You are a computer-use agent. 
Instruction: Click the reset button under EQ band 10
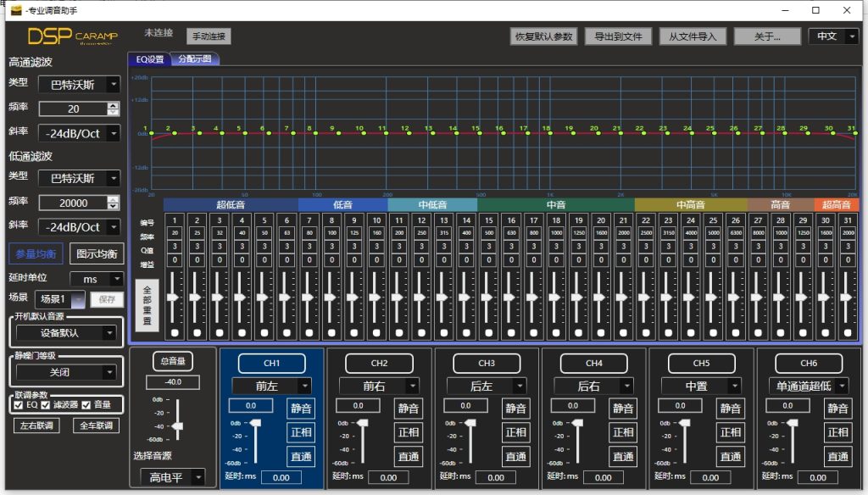(x=376, y=333)
